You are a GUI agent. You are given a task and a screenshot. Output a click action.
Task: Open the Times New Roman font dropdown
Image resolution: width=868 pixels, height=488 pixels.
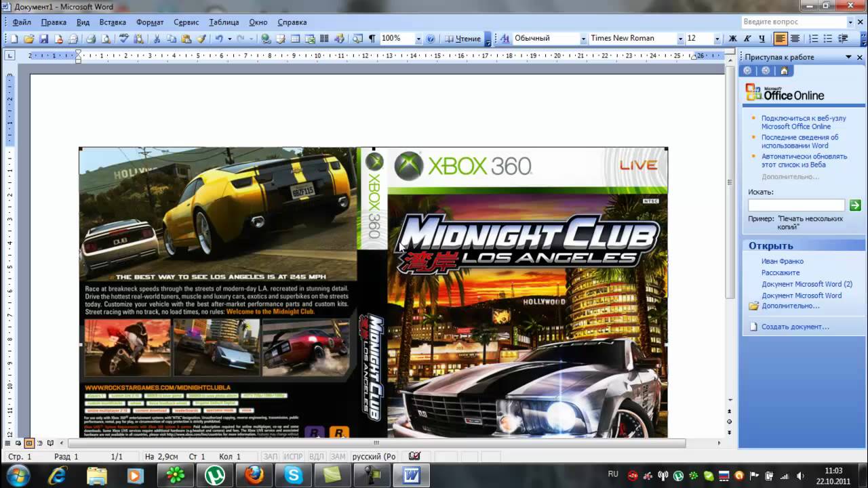coord(679,39)
